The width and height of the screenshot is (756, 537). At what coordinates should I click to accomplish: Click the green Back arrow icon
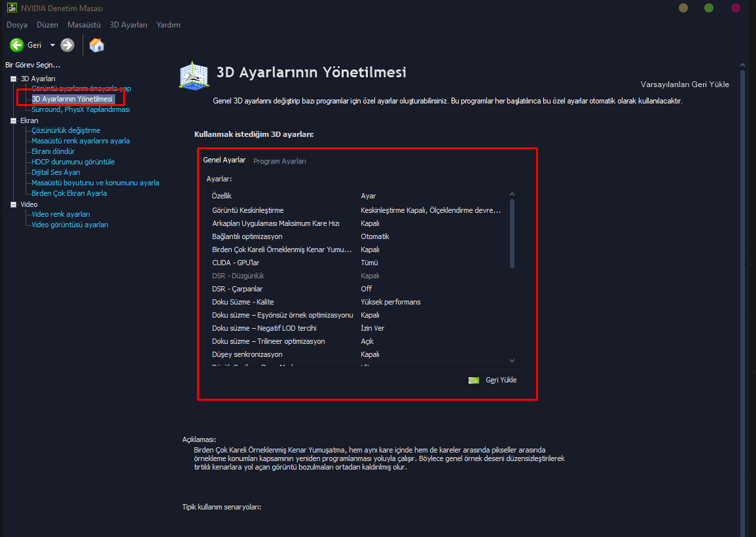click(x=17, y=45)
